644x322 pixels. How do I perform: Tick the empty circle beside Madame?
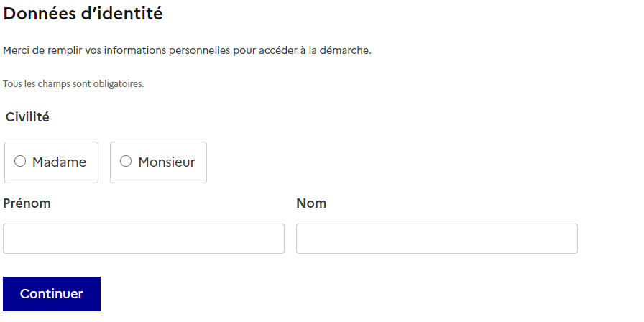tap(20, 162)
